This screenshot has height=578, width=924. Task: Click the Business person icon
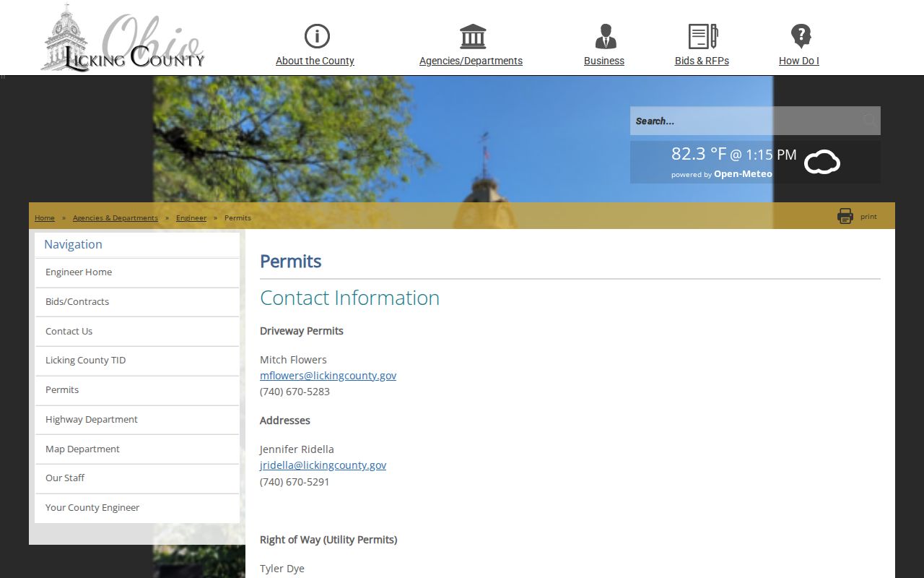click(606, 35)
